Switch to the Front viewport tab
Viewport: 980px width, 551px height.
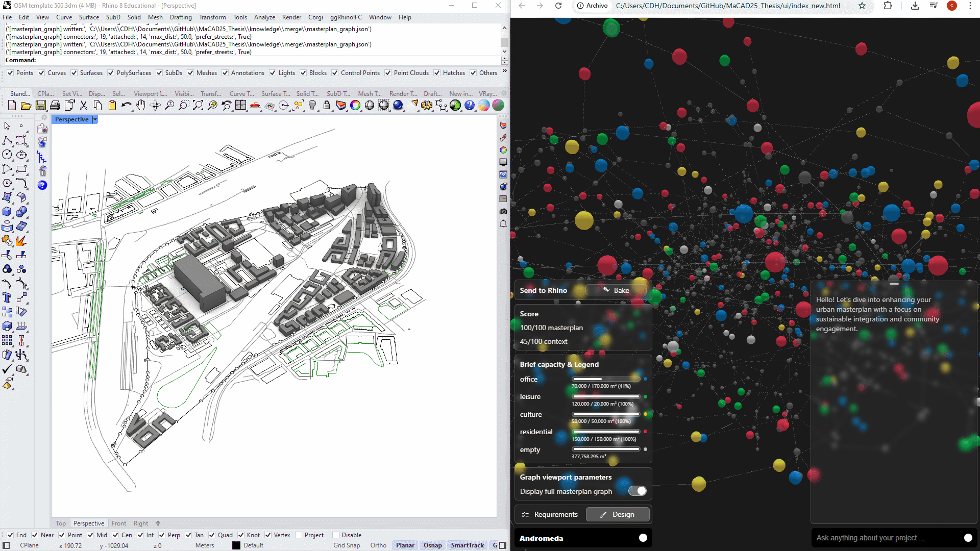[x=118, y=523]
